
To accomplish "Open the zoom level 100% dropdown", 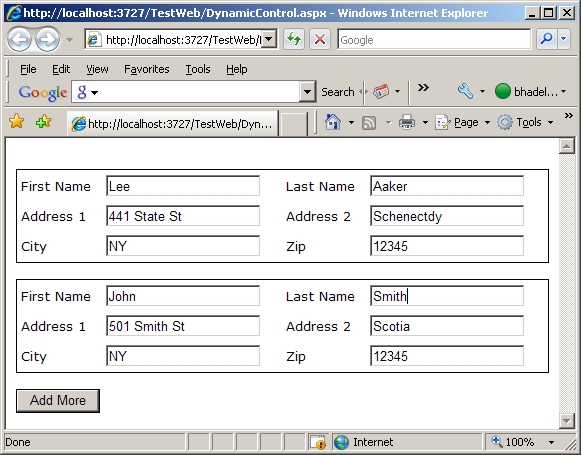I will 552,442.
